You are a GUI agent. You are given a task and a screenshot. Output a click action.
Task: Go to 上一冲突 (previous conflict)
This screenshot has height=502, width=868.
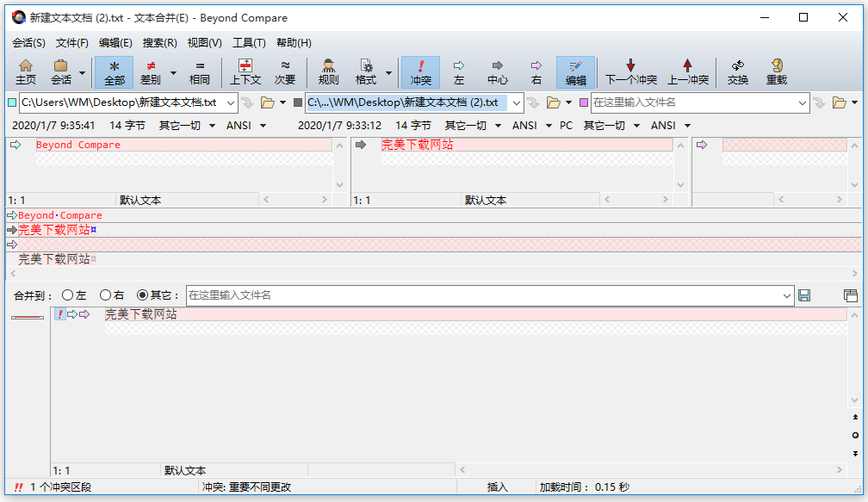tap(687, 72)
